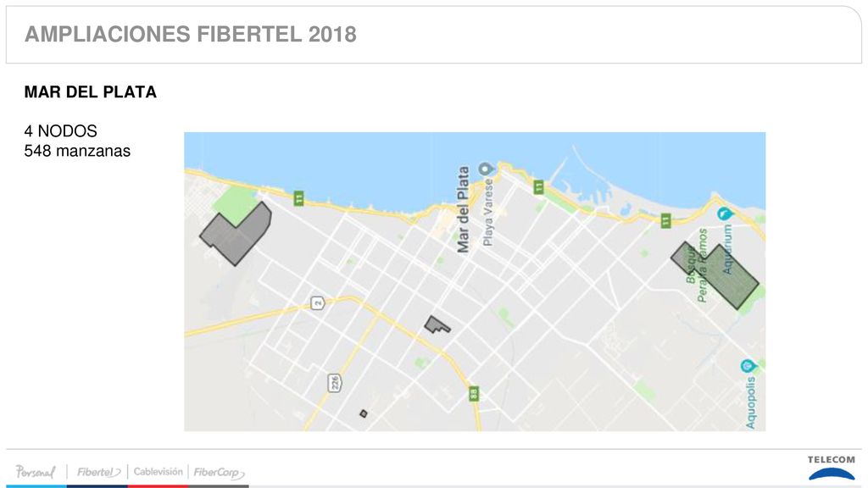Click the Telecom logo

tap(831, 468)
